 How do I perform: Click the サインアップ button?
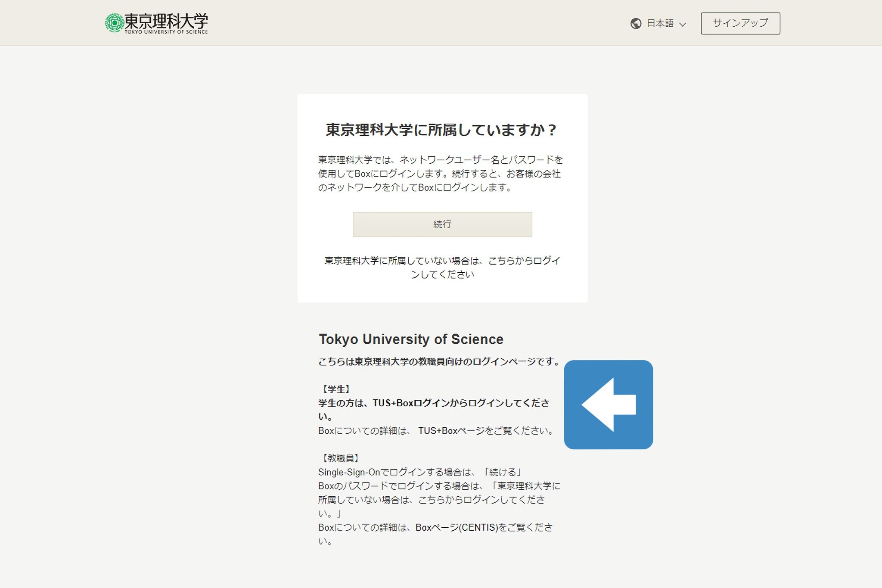[x=740, y=23]
